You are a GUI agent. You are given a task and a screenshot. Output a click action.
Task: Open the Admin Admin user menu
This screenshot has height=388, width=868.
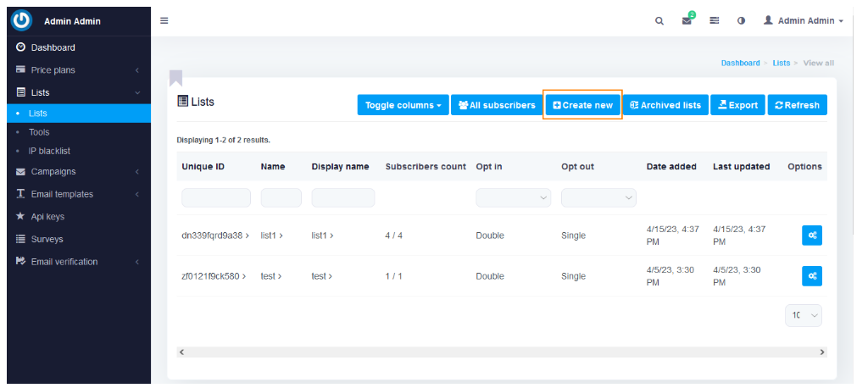click(x=804, y=21)
